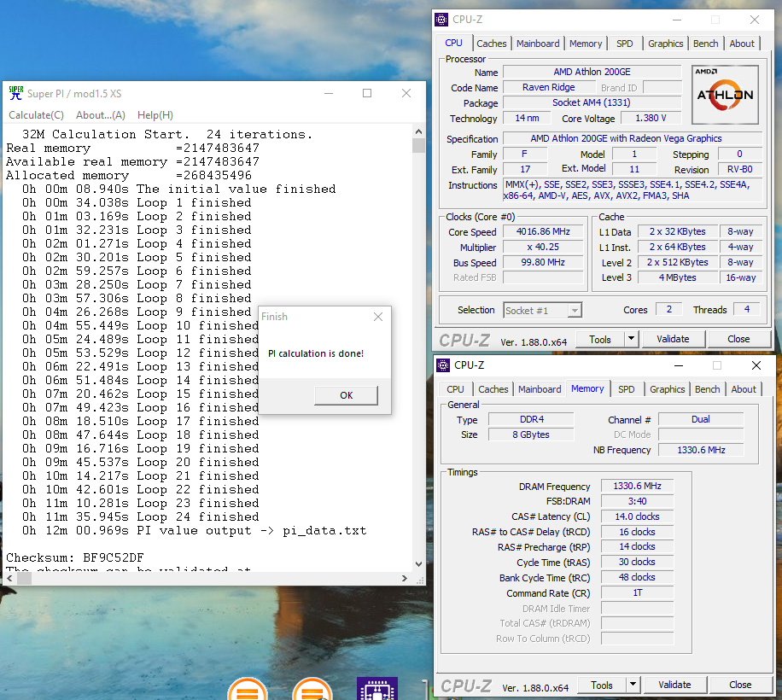Switch to Caches tab in upper CPU-Z

[491, 44]
